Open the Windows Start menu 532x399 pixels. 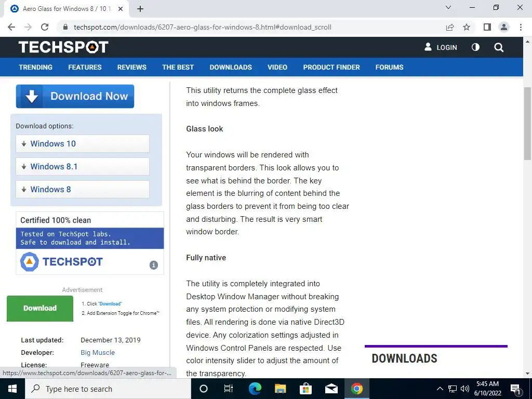[x=12, y=389]
